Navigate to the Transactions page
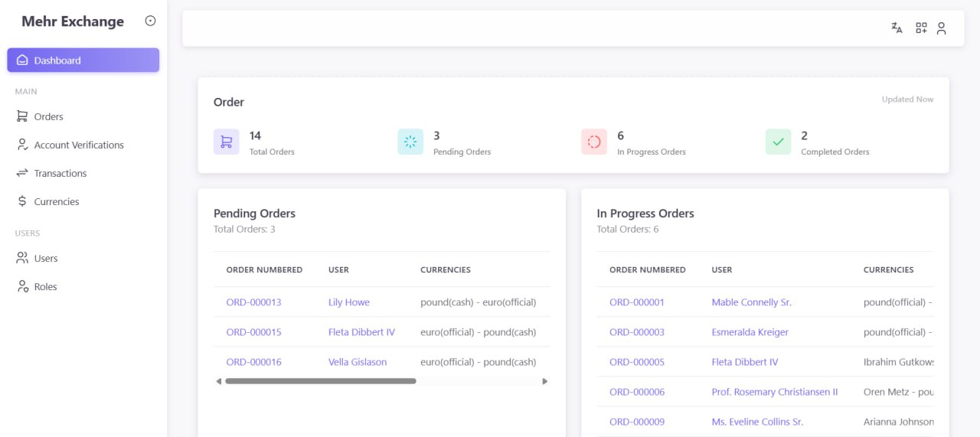Screen dimensions: 980x437 [60, 173]
